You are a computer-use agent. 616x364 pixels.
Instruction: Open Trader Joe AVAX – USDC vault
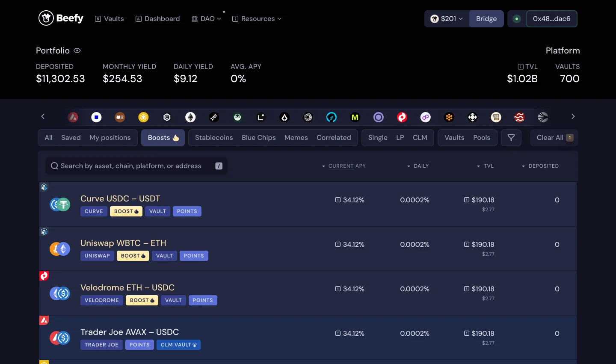tap(308, 338)
